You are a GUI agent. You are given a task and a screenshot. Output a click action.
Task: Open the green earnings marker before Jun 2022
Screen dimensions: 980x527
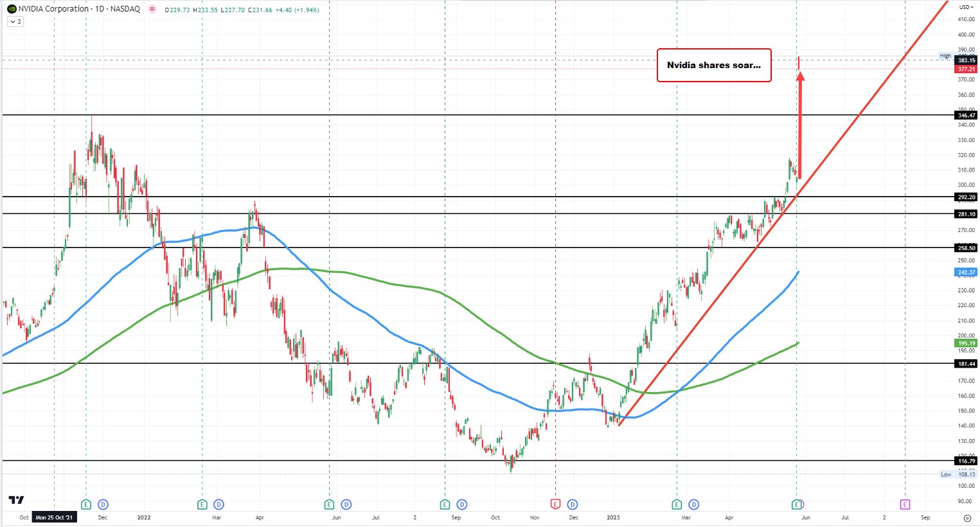pyautogui.click(x=329, y=505)
